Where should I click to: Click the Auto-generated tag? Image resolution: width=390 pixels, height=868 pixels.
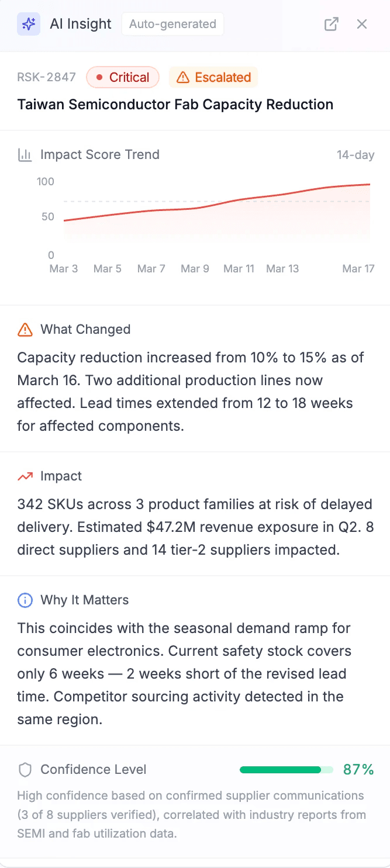172,24
